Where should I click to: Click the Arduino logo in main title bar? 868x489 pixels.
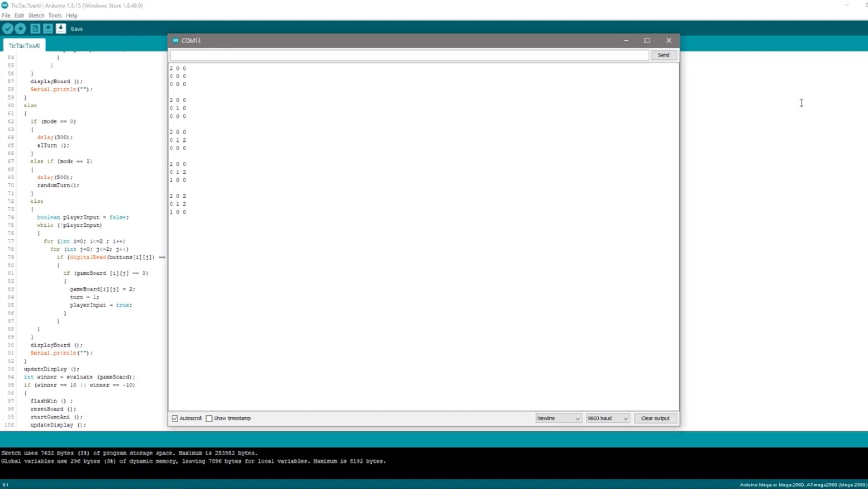click(x=5, y=5)
